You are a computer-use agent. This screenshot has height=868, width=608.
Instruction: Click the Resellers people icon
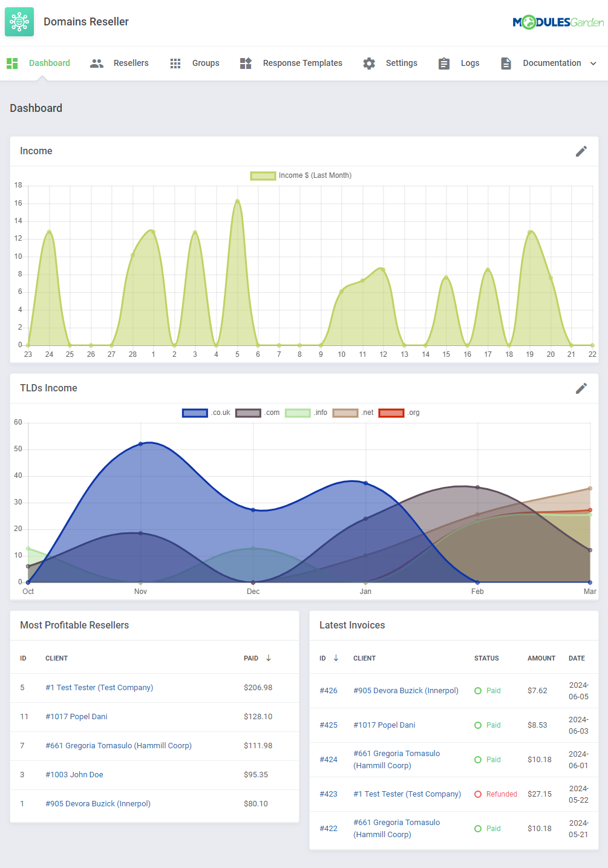(x=97, y=63)
